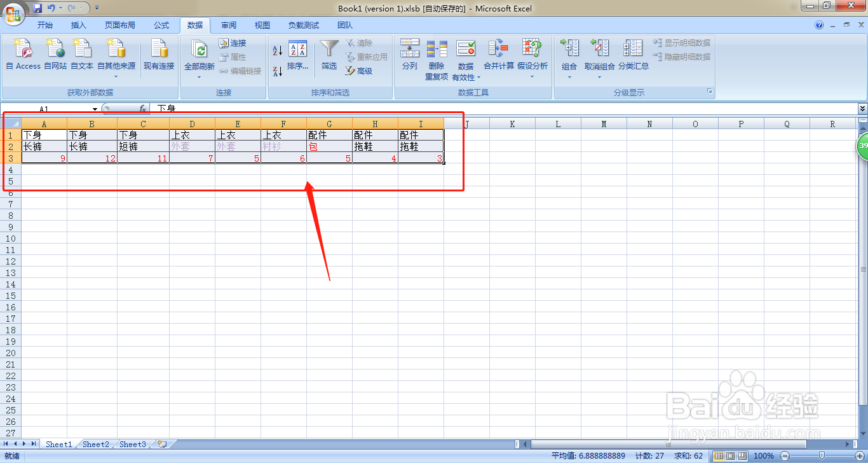The height and width of the screenshot is (463, 868).
Task: Expand What-If Analysis dropdown
Action: coord(532,77)
